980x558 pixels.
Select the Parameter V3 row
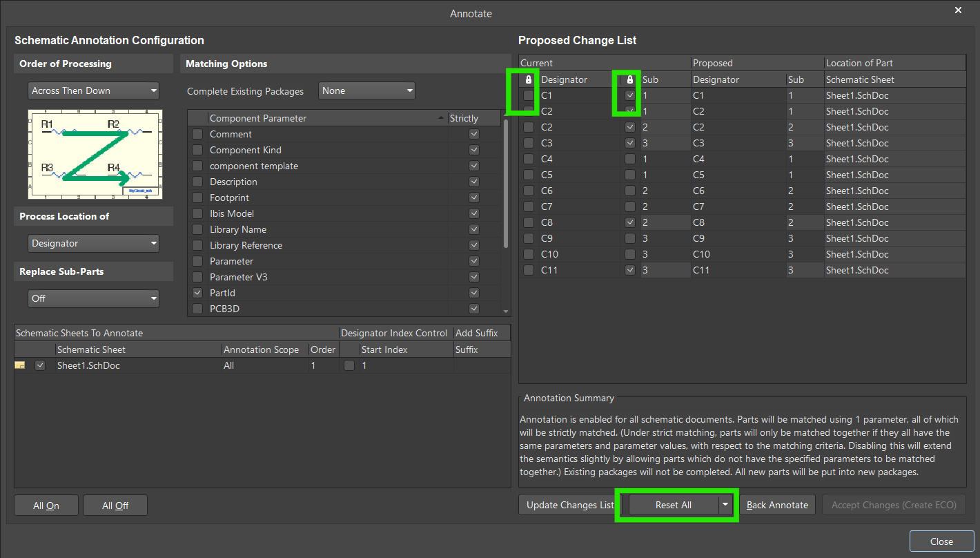tap(345, 277)
